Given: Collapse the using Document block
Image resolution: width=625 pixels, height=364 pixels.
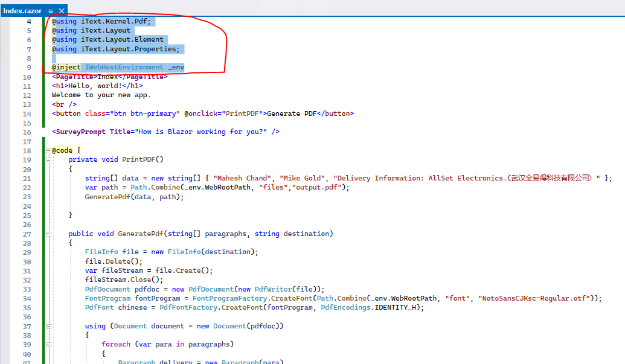Looking at the screenshot, I should coord(49,327).
